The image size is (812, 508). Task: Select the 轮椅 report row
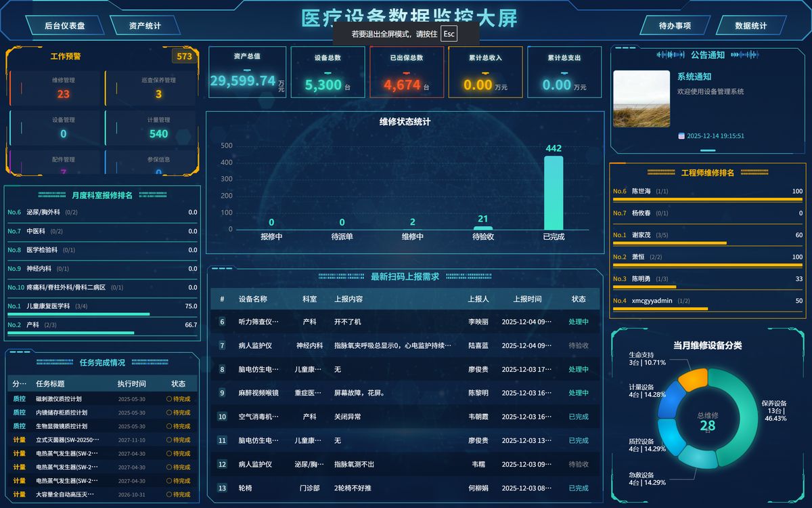405,488
